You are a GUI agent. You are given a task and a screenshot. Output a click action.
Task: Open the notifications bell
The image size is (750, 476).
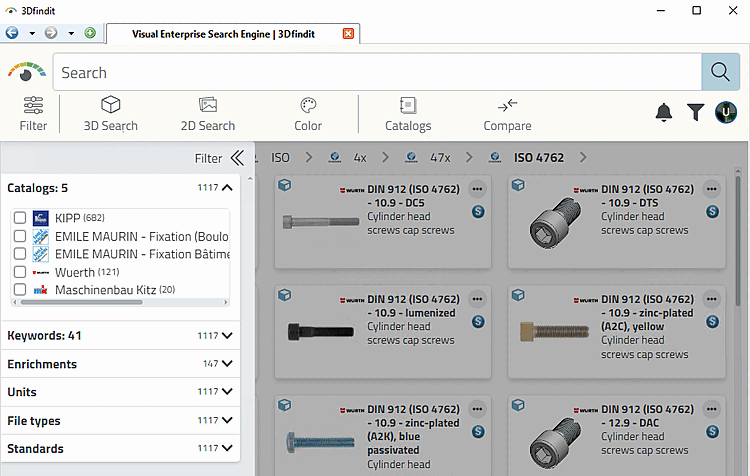(664, 113)
